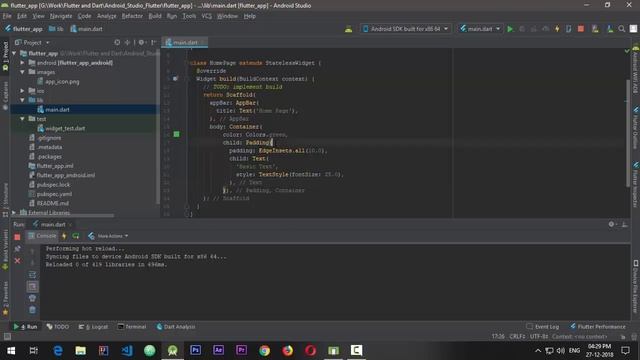Open More Actions dropdown in Run panel
This screenshot has height=360, width=640.
[109, 236]
